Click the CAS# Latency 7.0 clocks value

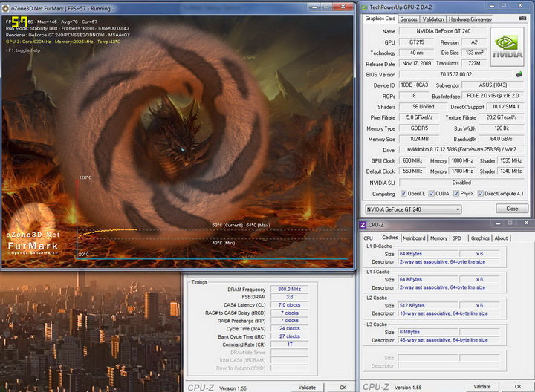tap(289, 304)
